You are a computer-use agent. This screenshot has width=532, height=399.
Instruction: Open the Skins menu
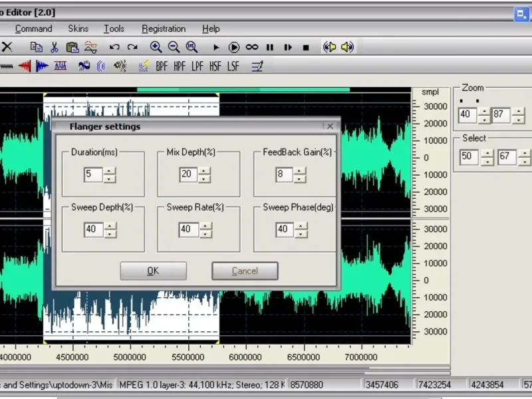point(78,29)
